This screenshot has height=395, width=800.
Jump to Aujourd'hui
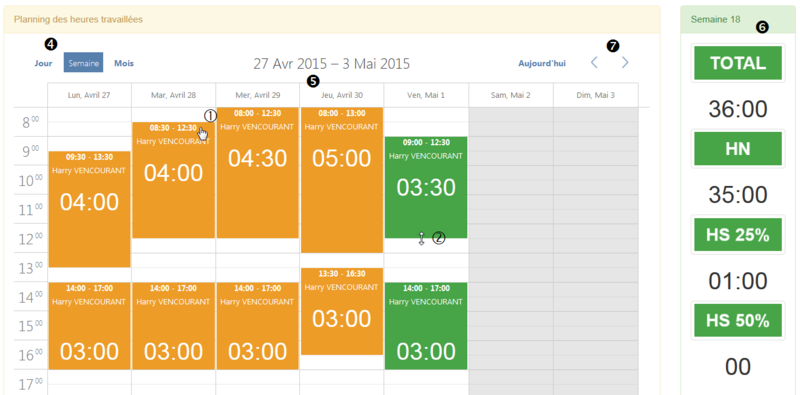click(x=542, y=64)
